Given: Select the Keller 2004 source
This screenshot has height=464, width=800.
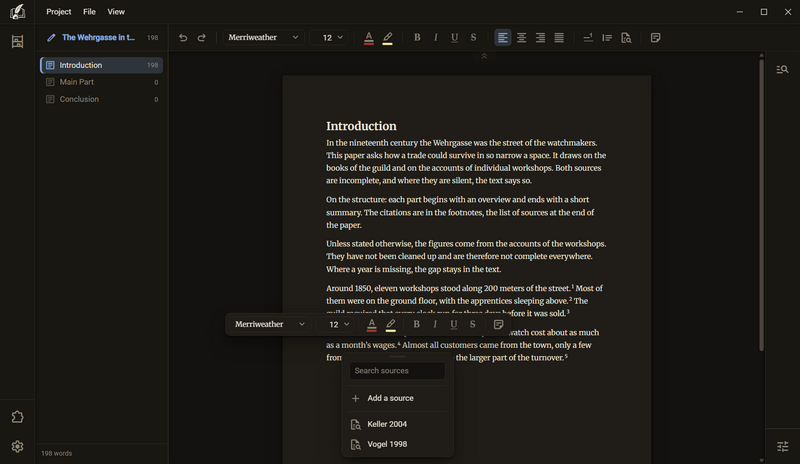Looking at the screenshot, I should coord(397,424).
